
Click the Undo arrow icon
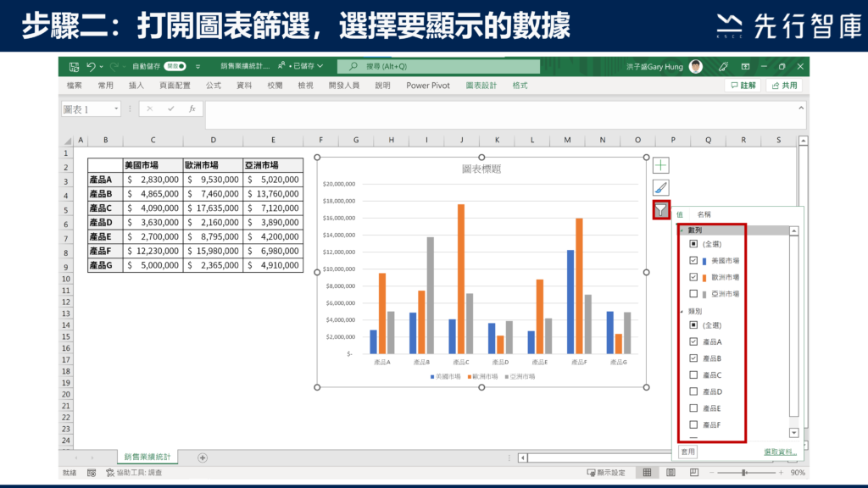[92, 66]
